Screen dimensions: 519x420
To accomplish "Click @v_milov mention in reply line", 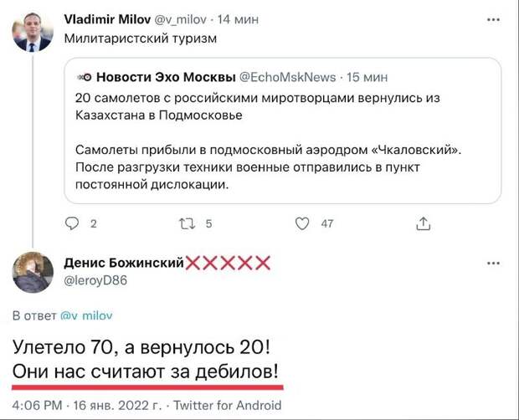I will pyautogui.click(x=86, y=315).
